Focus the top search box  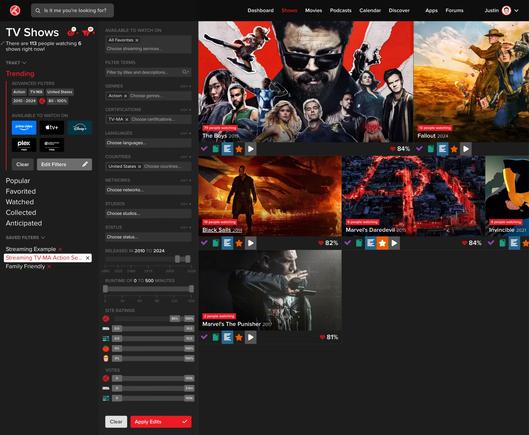73,10
